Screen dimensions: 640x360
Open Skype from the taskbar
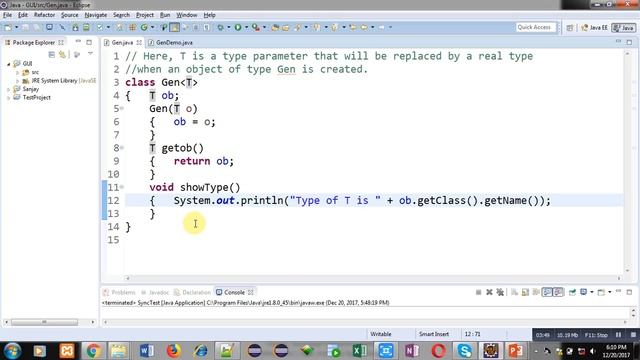pyautogui.click(x=464, y=351)
